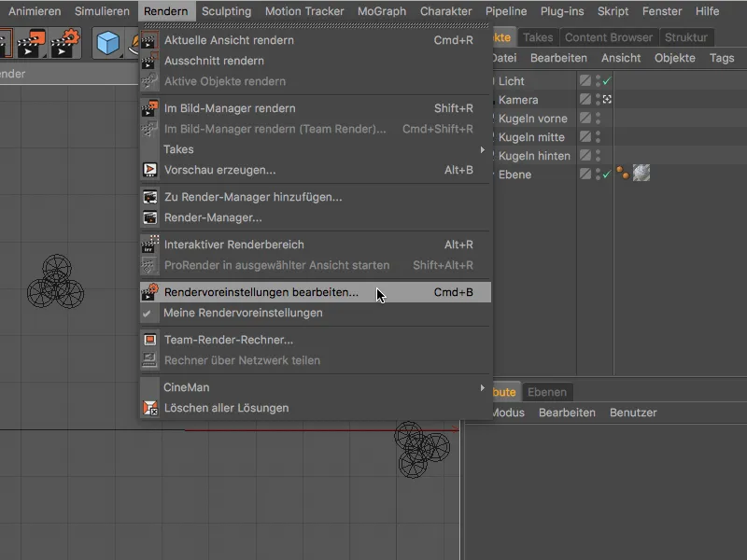
Task: Click the Render Settings gear icon in the toolbar
Action: coord(62,42)
